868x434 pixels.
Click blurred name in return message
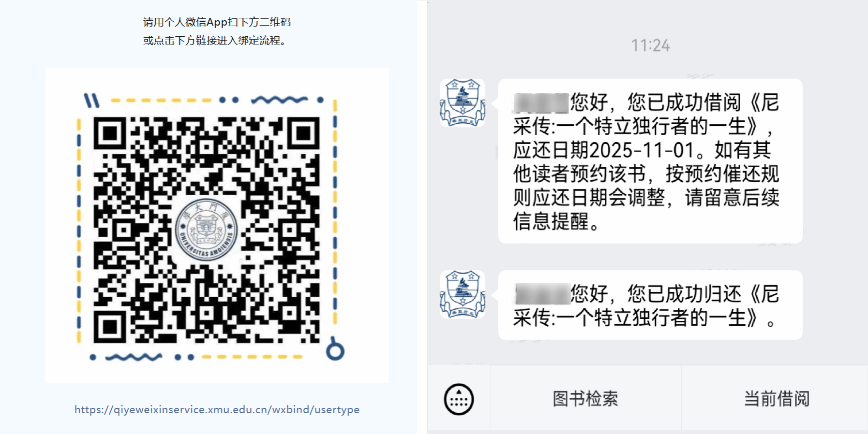coord(542,294)
